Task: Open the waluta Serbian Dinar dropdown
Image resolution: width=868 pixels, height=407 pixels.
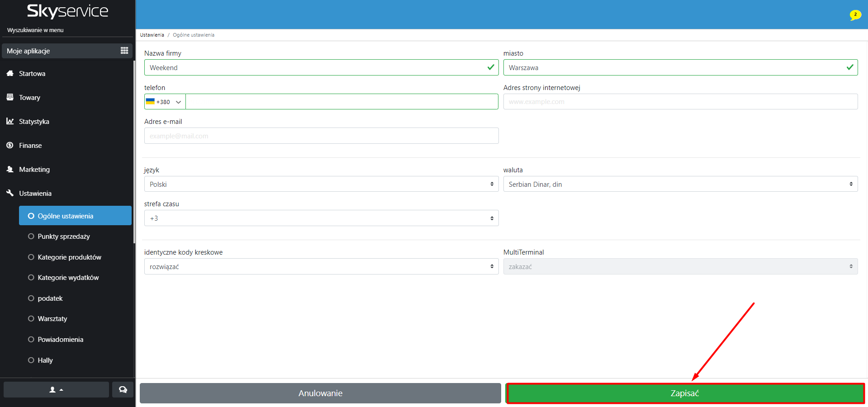Action: 680,184
